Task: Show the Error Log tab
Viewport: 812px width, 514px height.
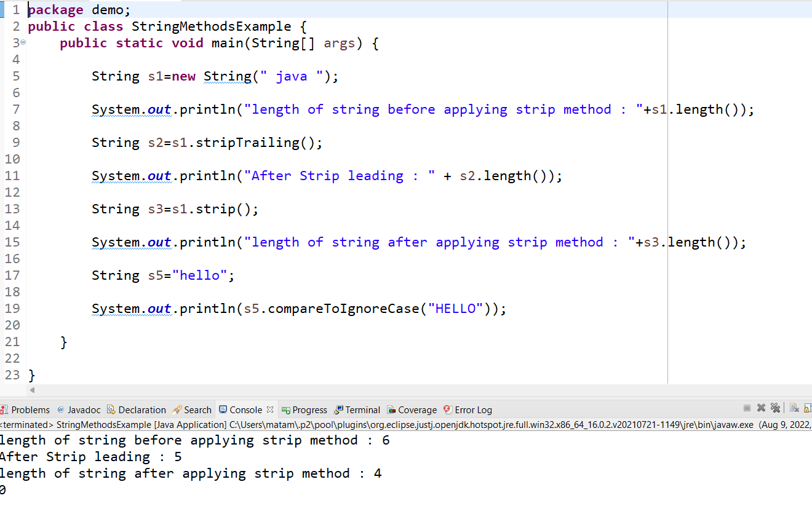Action: click(468, 410)
